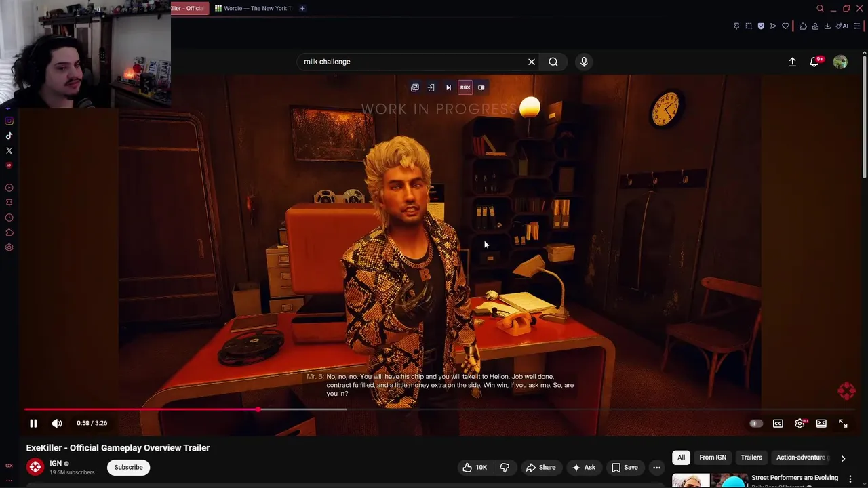Enter fullscreen video mode

pos(843,424)
